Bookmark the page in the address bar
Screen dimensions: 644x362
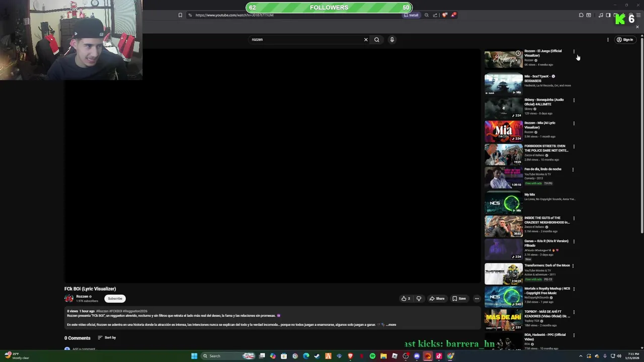pos(180,15)
